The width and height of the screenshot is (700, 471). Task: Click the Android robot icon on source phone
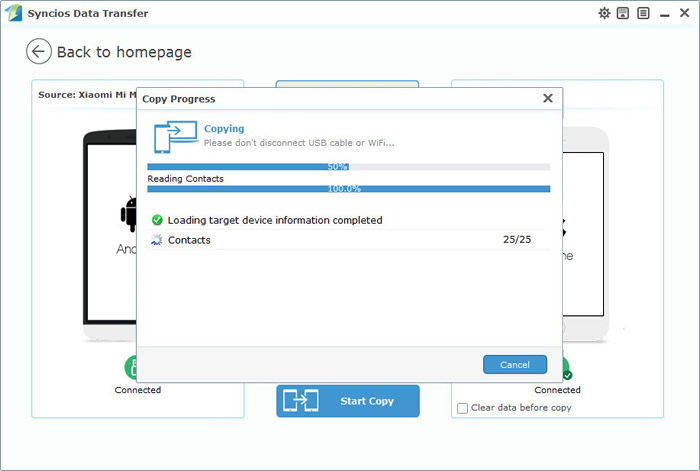coord(129,214)
